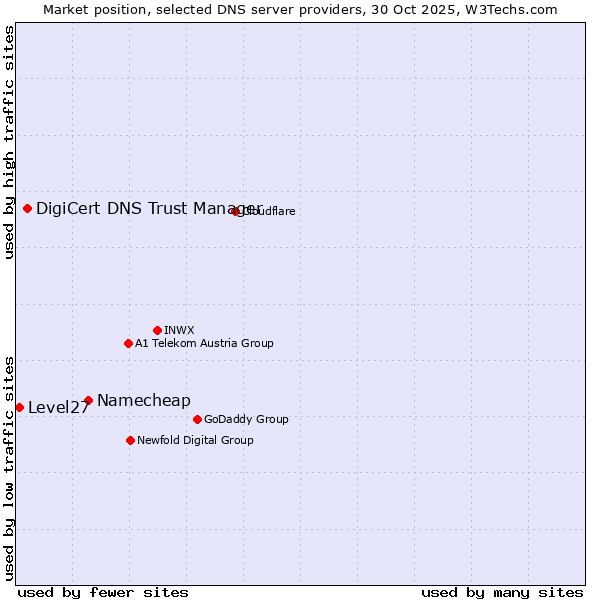Viewport: 600px width, 600px height.
Task: Select the Namecheap text label
Action: pos(143,400)
